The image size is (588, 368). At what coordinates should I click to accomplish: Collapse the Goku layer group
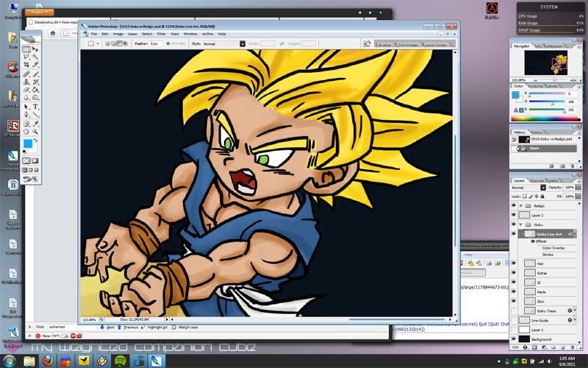[521, 224]
